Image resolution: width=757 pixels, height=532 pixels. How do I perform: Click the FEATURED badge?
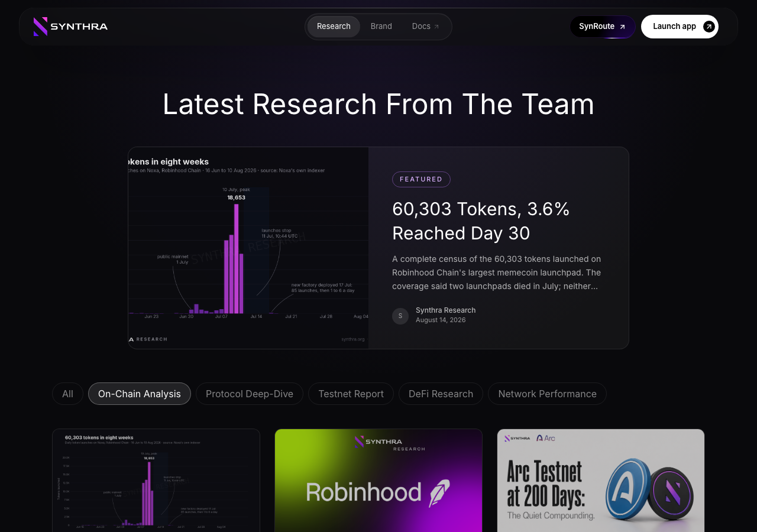pyautogui.click(x=421, y=179)
